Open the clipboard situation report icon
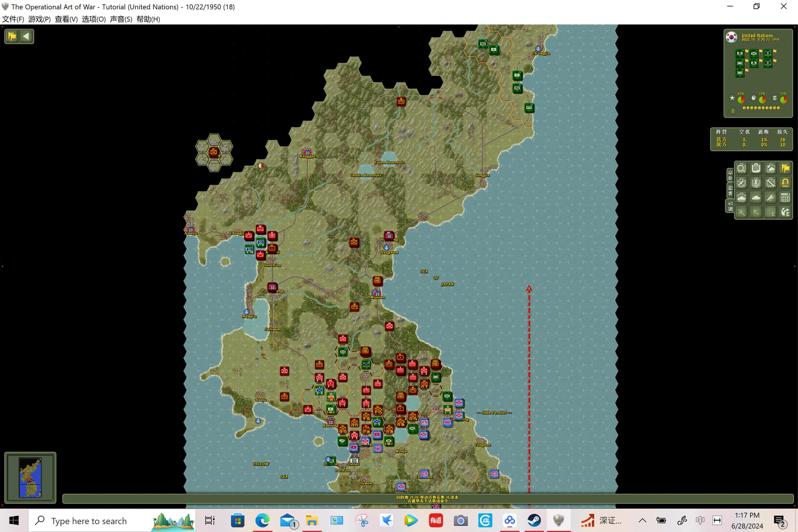798x532 pixels. tap(756, 168)
